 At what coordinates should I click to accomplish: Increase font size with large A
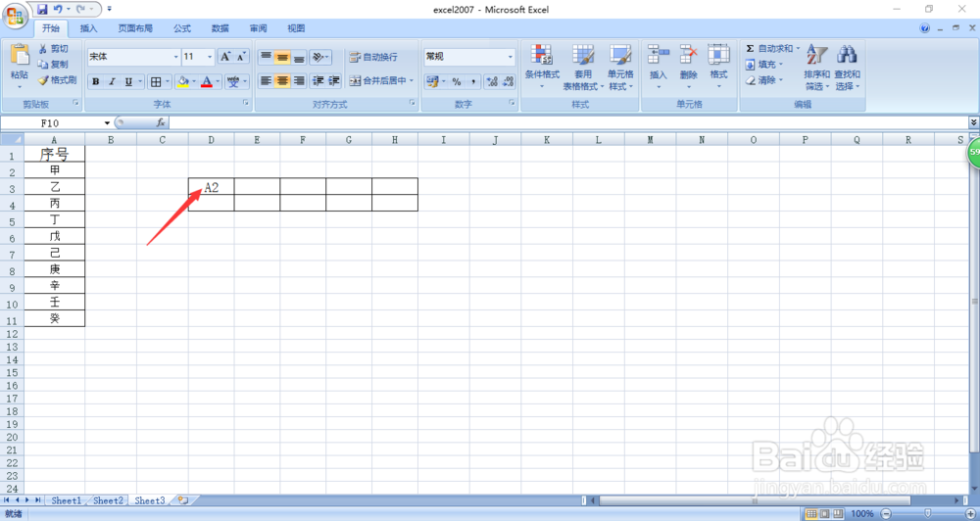coord(225,57)
